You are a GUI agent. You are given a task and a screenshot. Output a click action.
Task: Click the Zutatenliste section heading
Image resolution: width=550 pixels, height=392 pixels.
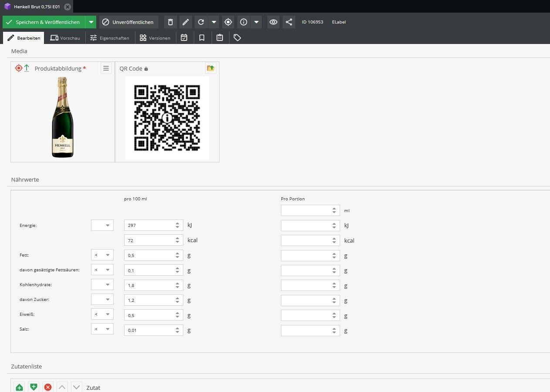tap(27, 367)
